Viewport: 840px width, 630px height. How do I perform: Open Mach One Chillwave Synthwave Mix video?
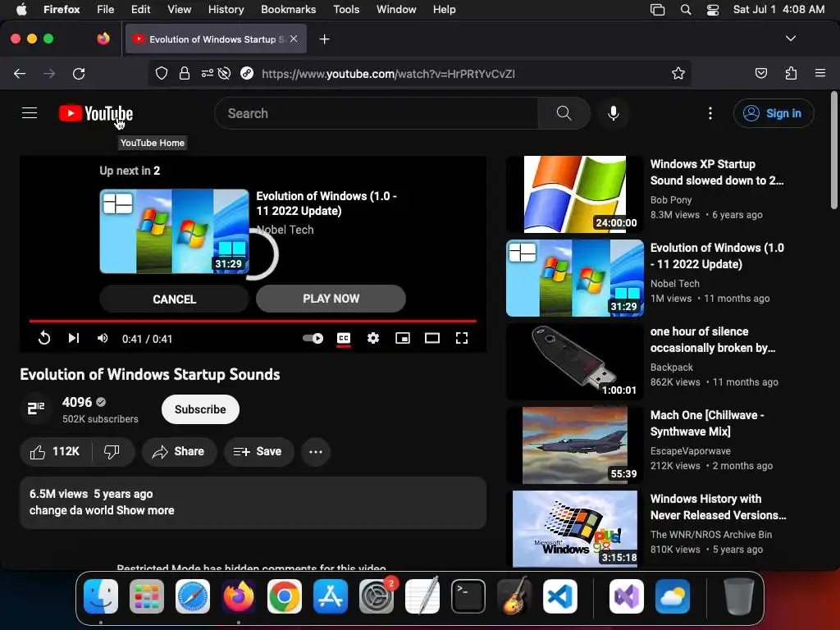tap(707, 423)
